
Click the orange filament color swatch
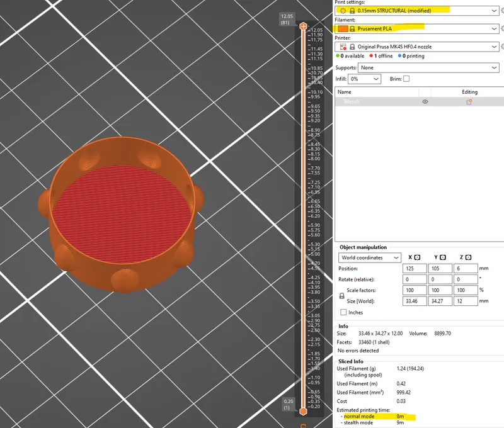click(x=343, y=28)
